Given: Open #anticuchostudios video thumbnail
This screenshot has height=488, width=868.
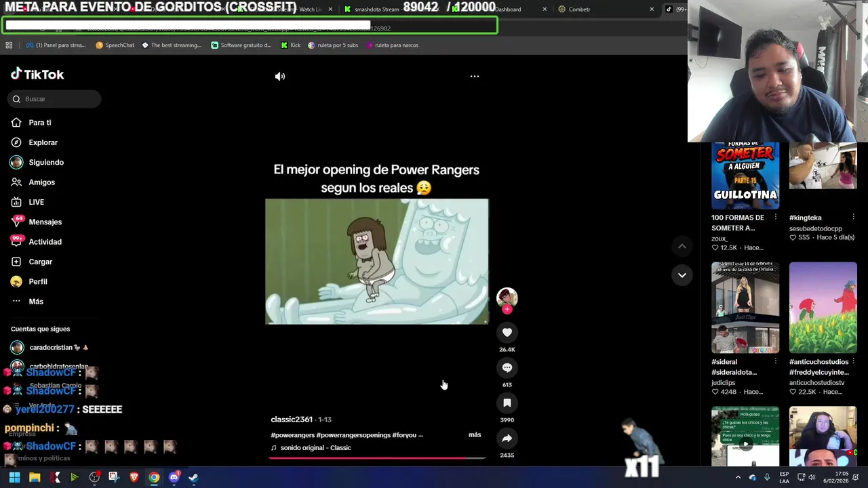Looking at the screenshot, I should coord(823,308).
